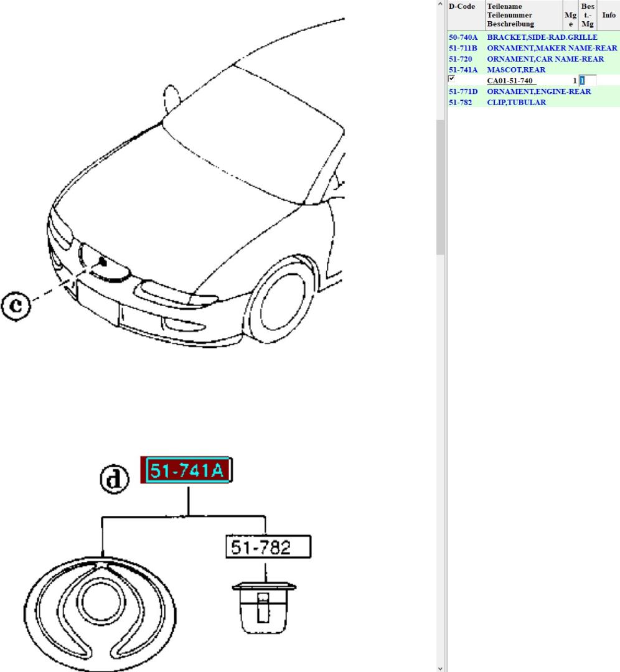Click the tubular clip illustration
Screen dimensions: 620x672
264,607
